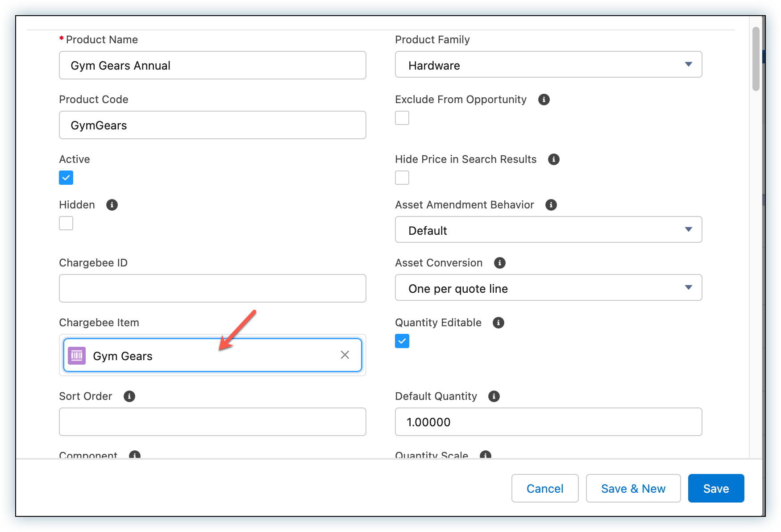Viewport: 781px width, 532px height.
Task: Click the Cancel button
Action: tap(545, 488)
